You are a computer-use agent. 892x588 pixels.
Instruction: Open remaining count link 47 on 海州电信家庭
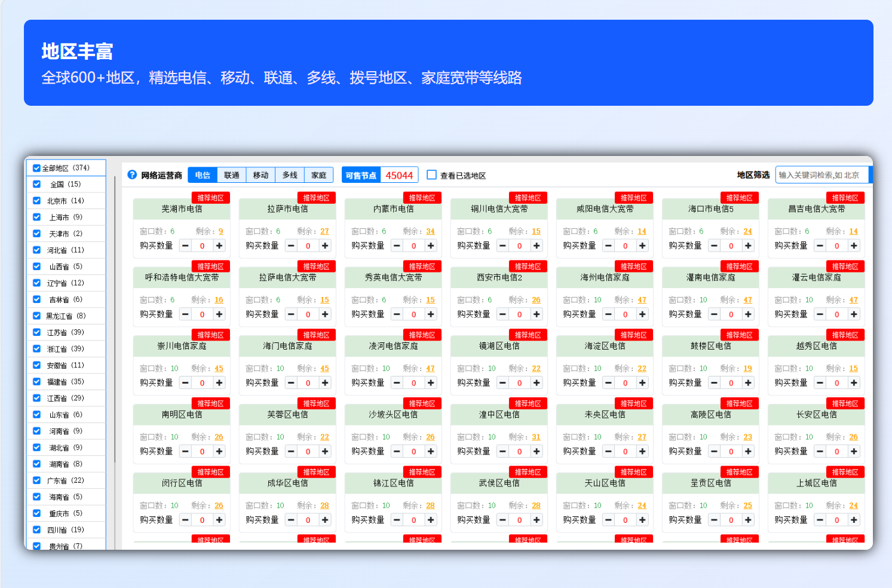pyautogui.click(x=642, y=300)
